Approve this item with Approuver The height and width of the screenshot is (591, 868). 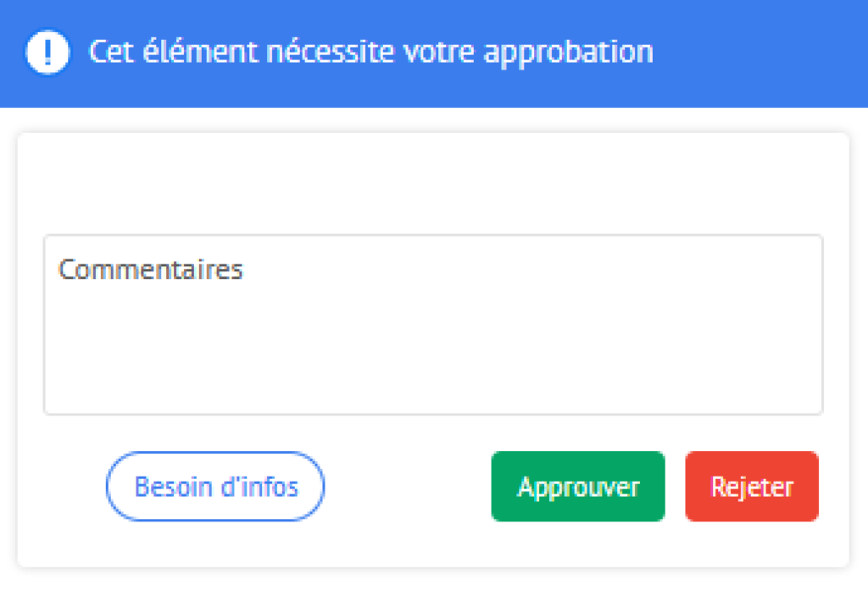(578, 487)
